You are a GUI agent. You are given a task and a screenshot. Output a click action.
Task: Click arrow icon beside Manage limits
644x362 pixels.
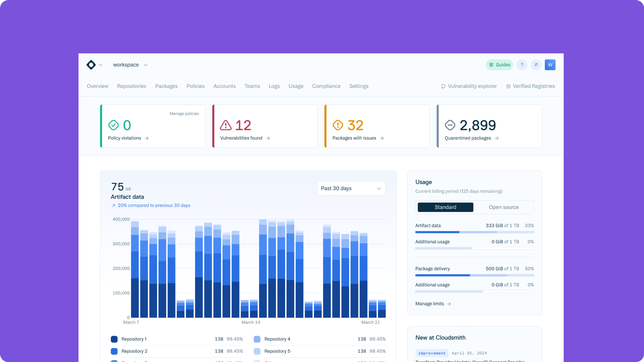[449, 304]
